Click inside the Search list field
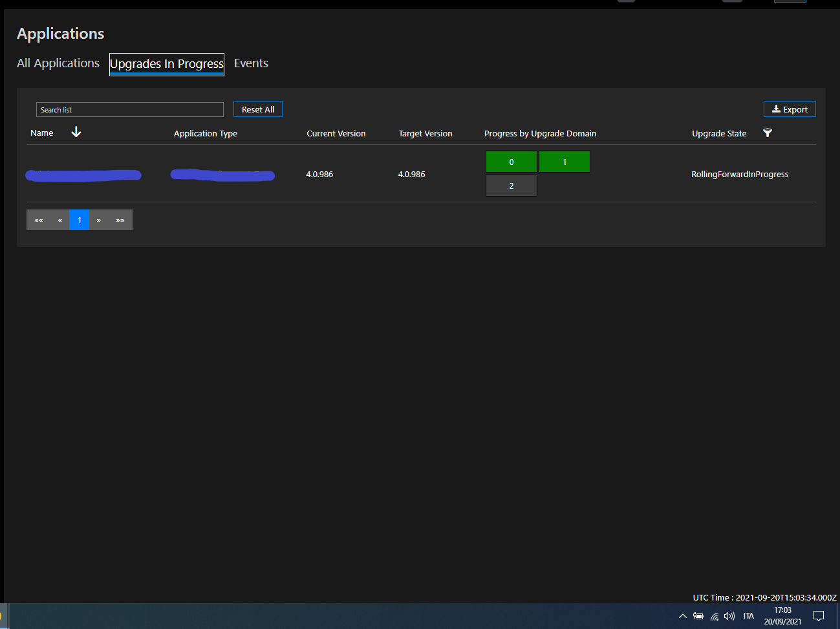This screenshot has width=840, height=629. 129,109
